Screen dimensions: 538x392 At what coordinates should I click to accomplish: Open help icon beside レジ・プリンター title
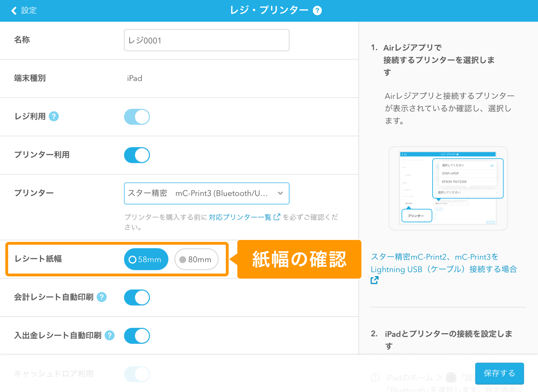317,11
